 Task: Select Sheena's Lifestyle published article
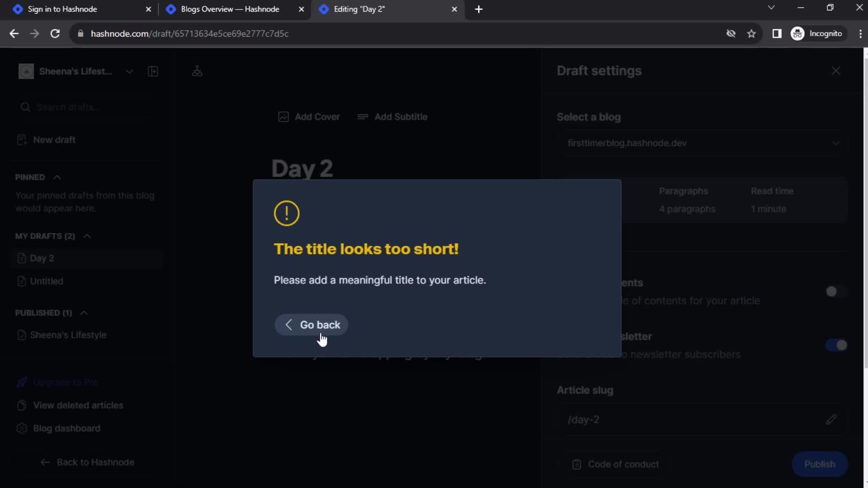tap(68, 334)
